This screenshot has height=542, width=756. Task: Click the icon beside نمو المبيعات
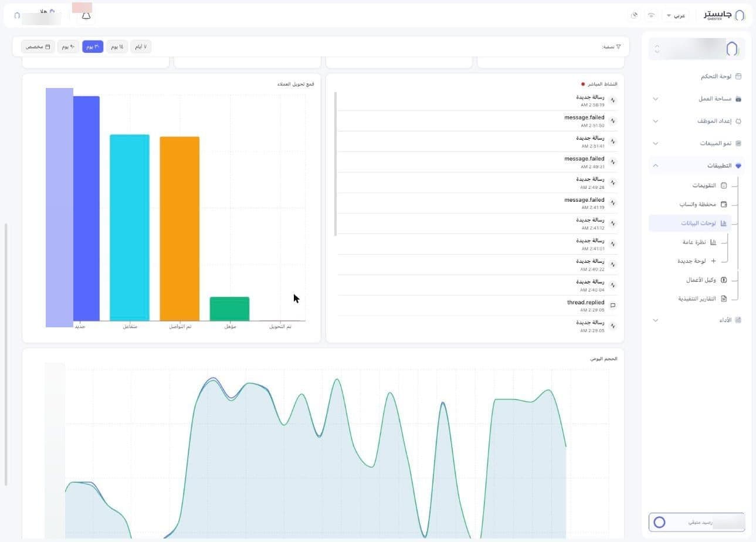coord(738,144)
